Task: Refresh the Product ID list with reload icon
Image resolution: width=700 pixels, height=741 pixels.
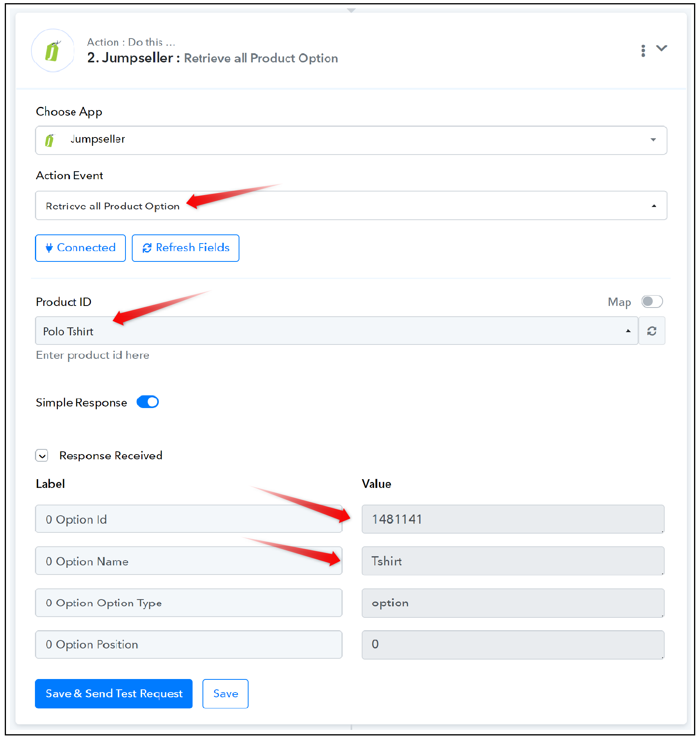Action: click(x=652, y=331)
